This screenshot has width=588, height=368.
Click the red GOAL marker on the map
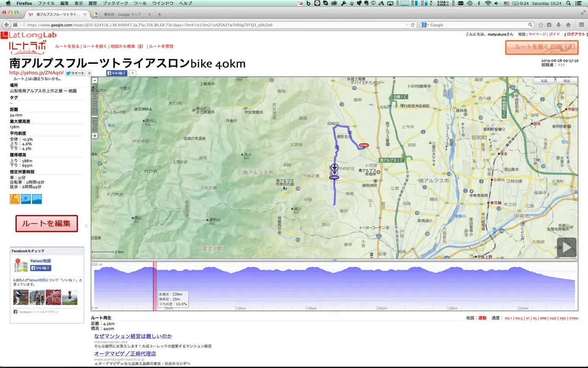tap(364, 145)
